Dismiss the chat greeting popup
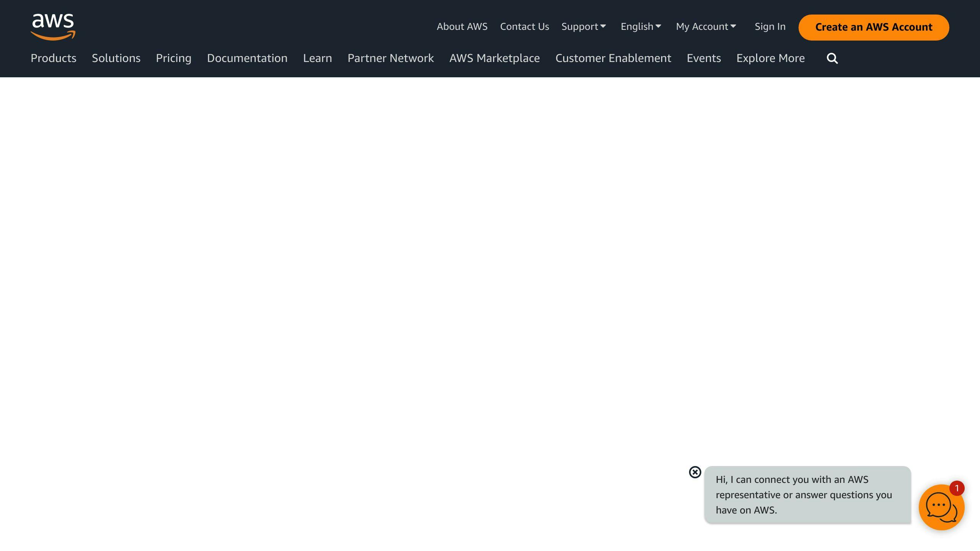 (695, 472)
